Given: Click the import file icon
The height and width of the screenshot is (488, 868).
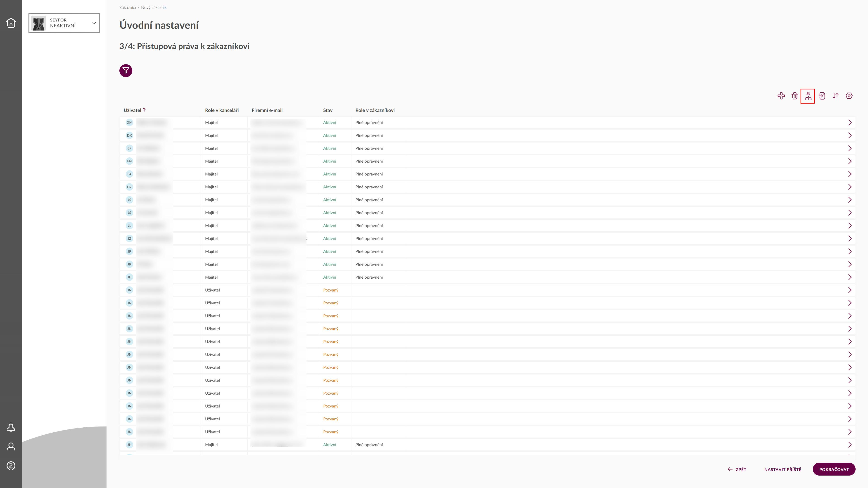Looking at the screenshot, I should (x=822, y=96).
